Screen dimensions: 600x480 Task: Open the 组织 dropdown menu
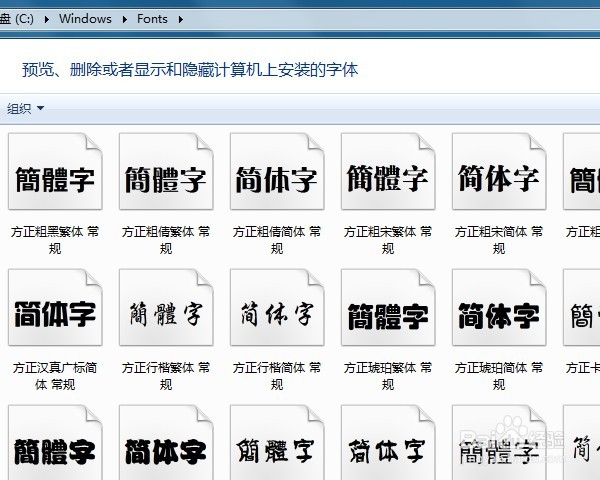(25, 109)
